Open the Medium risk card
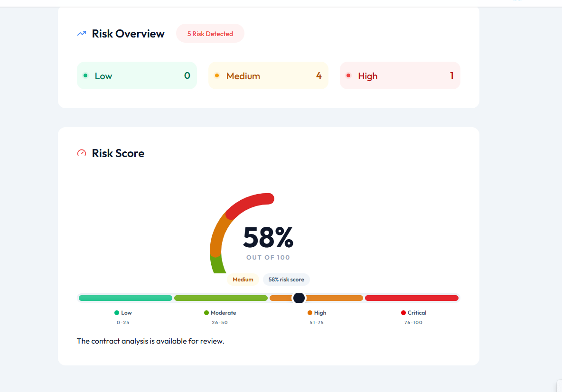The height and width of the screenshot is (392, 562). click(269, 75)
